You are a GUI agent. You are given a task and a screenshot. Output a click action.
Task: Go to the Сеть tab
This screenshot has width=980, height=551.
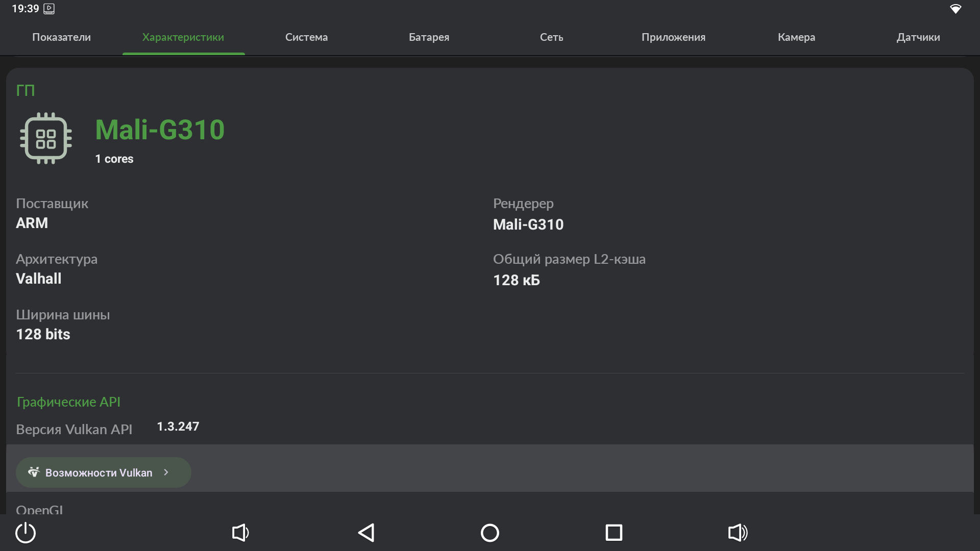pyautogui.click(x=551, y=37)
